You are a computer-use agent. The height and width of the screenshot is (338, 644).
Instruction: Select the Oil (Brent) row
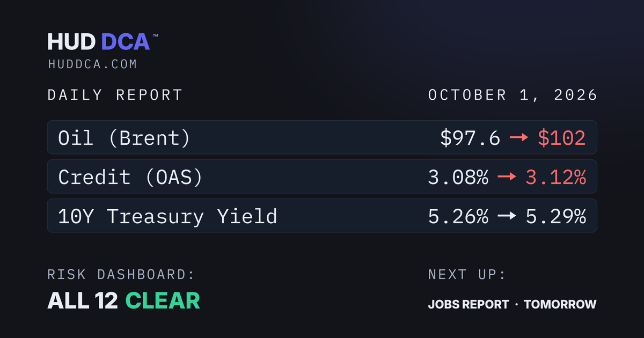point(322,137)
